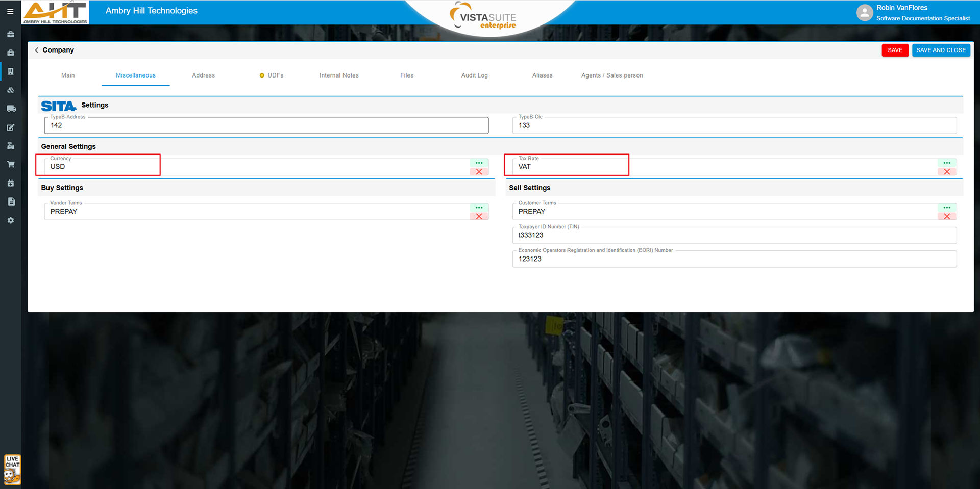Clear the Customer Terms value with red X
980x489 pixels.
coord(947,216)
